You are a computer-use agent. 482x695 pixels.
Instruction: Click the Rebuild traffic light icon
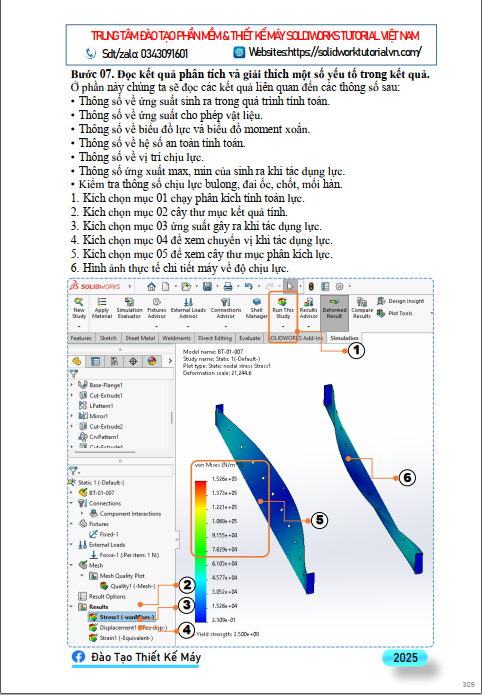(x=311, y=286)
